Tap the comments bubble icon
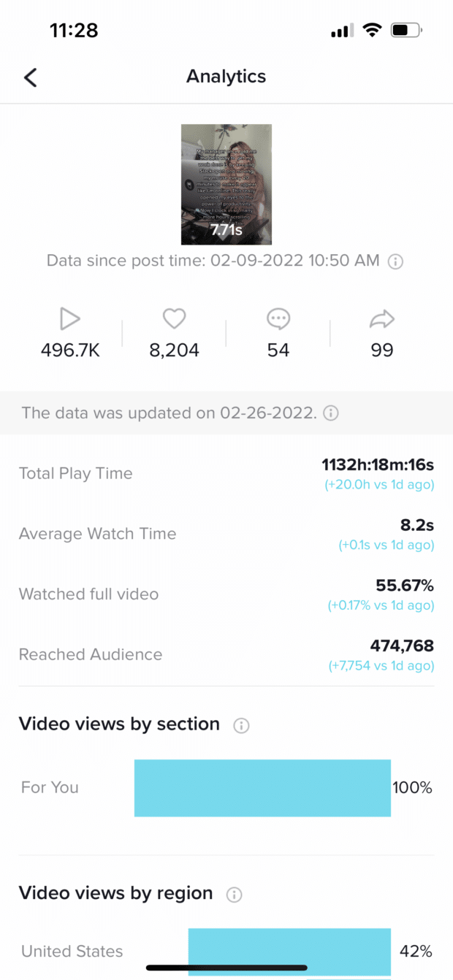Screen dimensions: 453x980 coord(278,318)
